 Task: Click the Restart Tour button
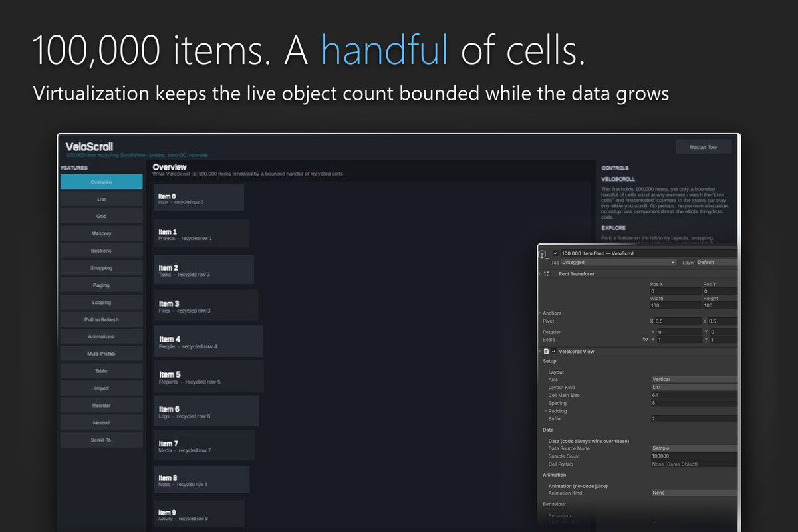tap(704, 147)
